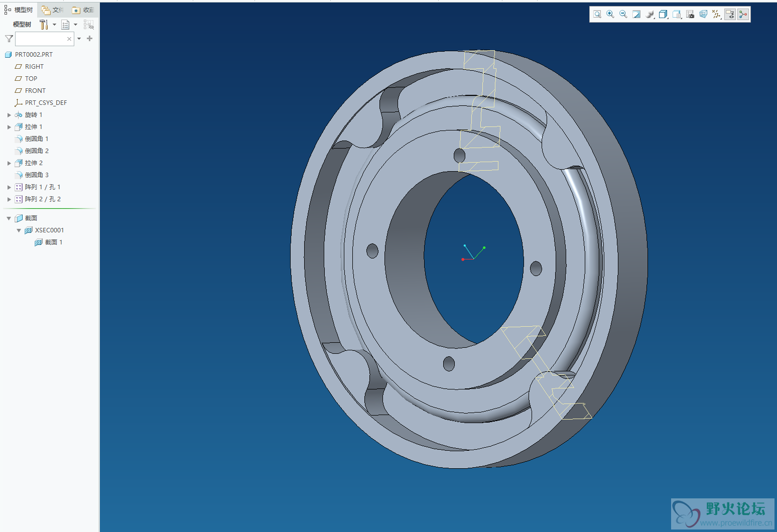Expand the 旋转 1 feature
The image size is (777, 532).
(9, 115)
